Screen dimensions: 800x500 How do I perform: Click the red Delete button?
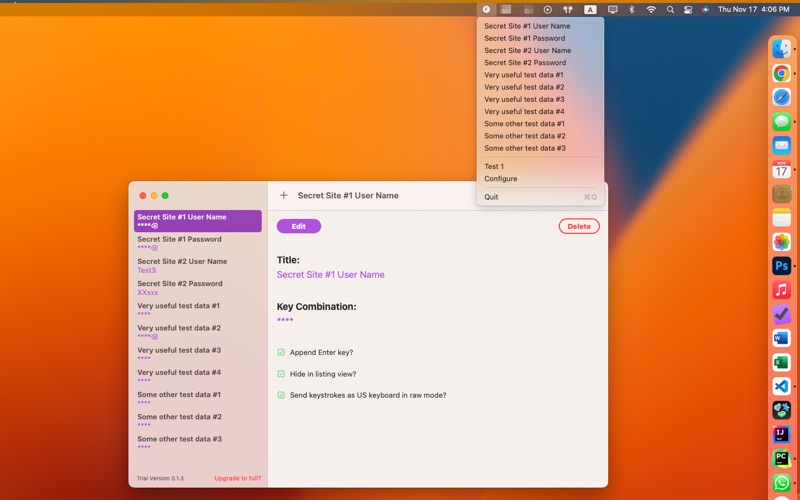[579, 226]
